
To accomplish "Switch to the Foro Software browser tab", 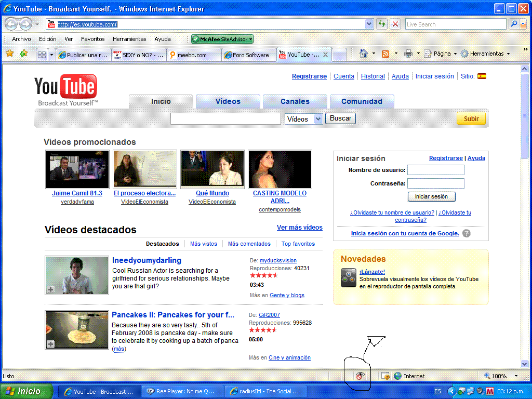I will click(x=249, y=55).
